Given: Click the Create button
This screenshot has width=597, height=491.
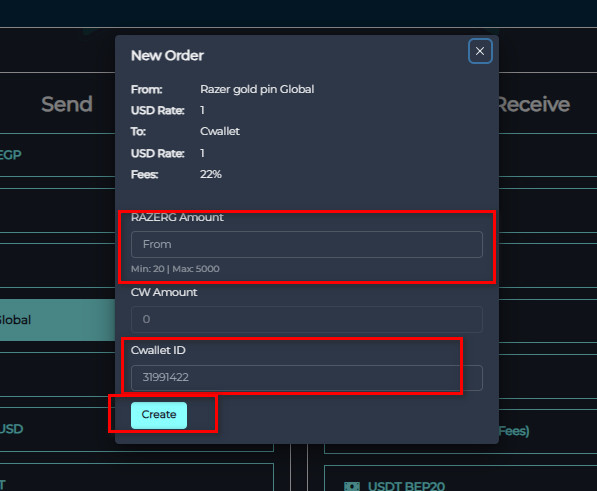Looking at the screenshot, I should tap(159, 415).
